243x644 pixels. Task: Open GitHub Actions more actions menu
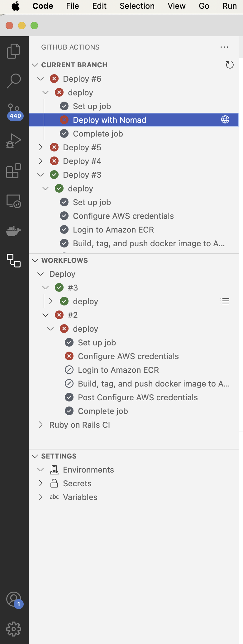tap(224, 47)
